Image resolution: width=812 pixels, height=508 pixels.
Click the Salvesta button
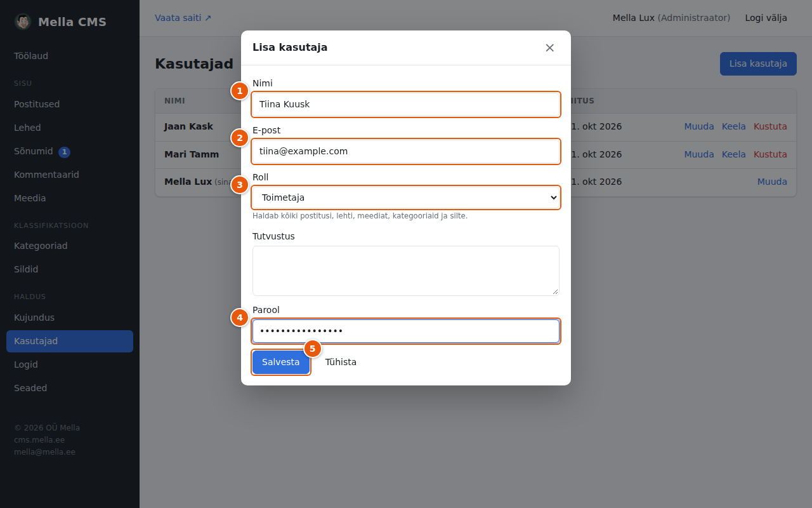[281, 362]
